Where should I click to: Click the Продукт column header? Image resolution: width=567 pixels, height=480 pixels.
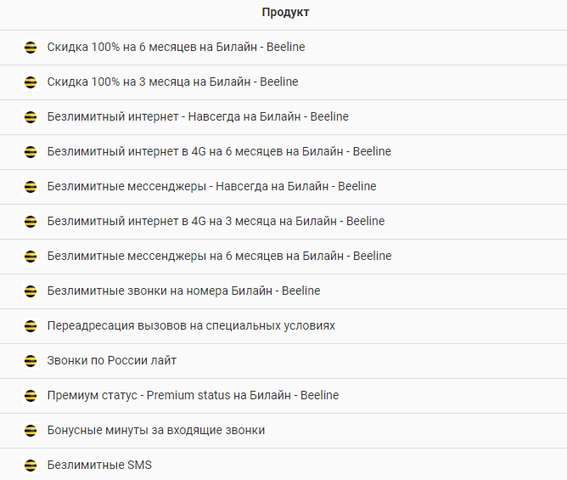[x=286, y=12]
